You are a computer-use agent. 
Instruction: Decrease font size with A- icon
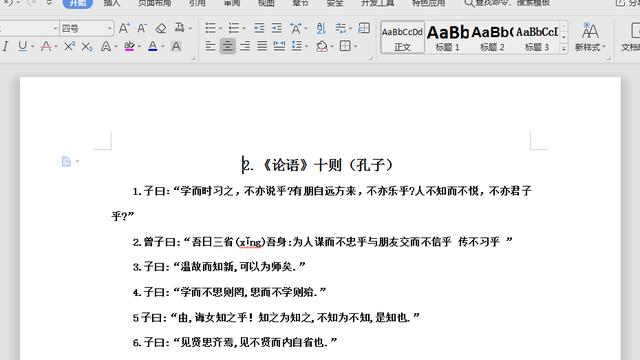(142, 28)
